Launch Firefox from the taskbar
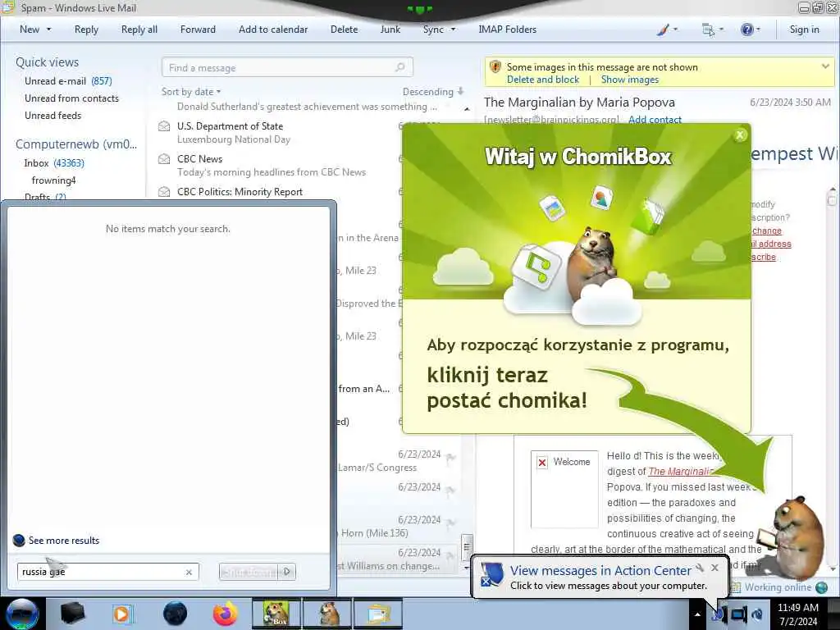 (226, 614)
